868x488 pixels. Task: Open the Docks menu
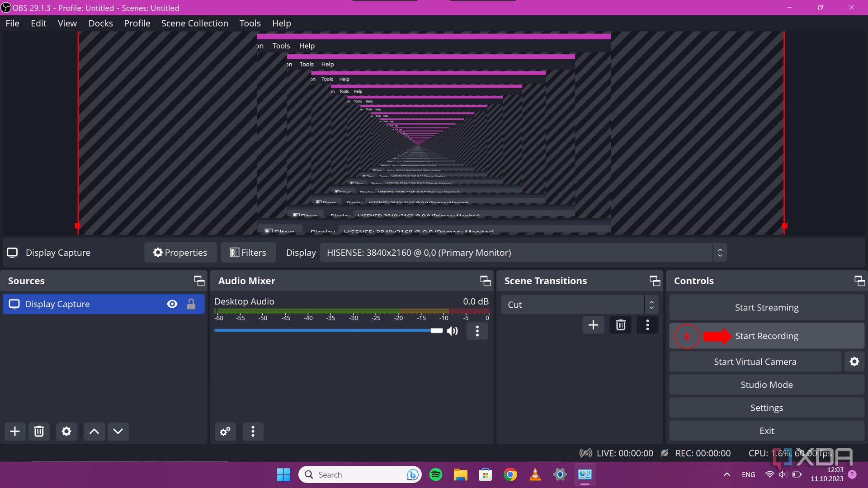pos(100,23)
